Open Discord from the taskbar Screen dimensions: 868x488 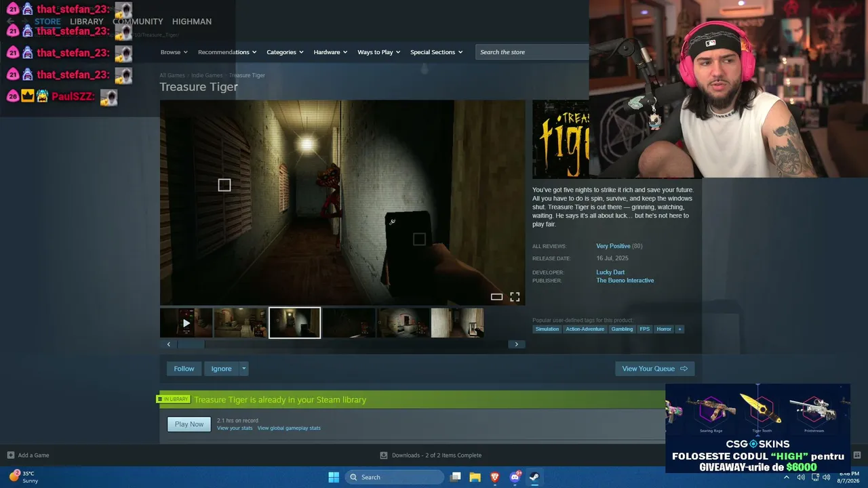[515, 477]
